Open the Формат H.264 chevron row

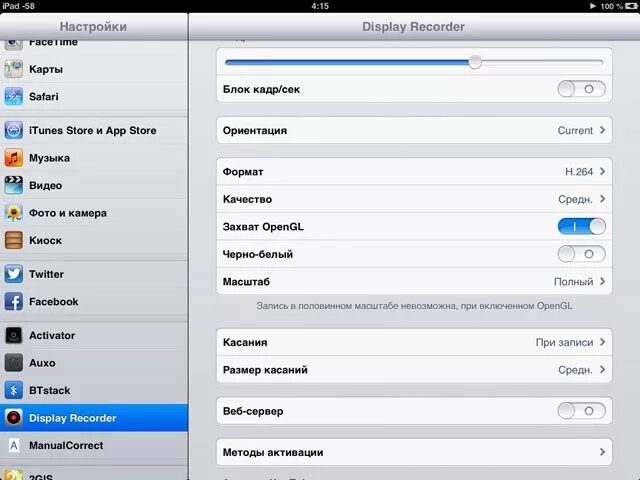[x=414, y=172]
